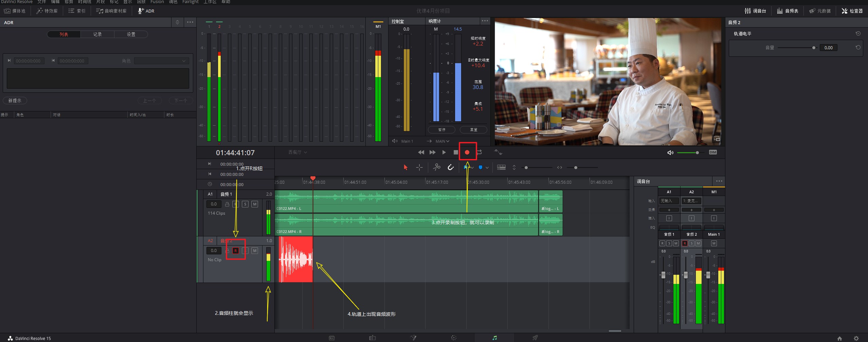Click the 暂停 pause loudness button
The height and width of the screenshot is (342, 868).
(441, 130)
